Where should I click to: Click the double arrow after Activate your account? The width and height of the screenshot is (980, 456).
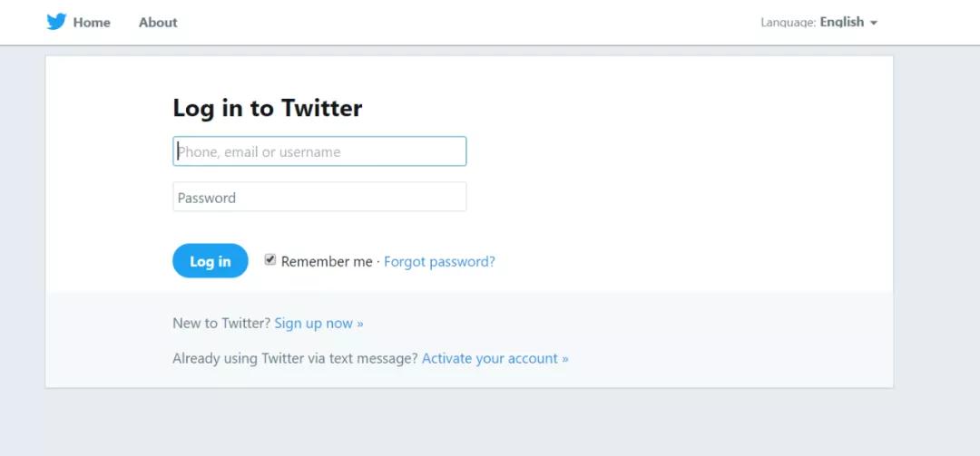(x=565, y=359)
